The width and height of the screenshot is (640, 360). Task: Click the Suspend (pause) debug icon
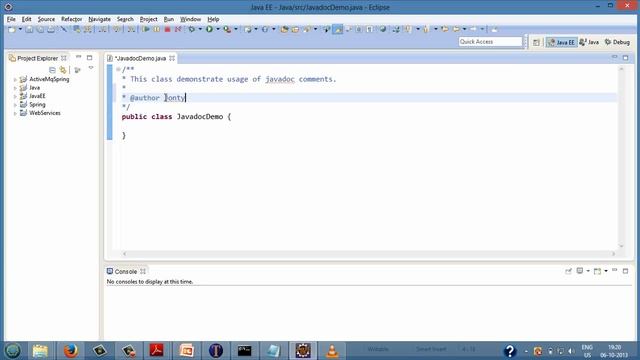point(157,29)
